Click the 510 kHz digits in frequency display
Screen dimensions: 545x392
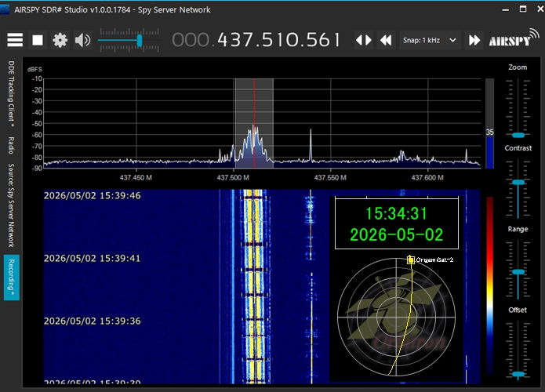pos(279,40)
